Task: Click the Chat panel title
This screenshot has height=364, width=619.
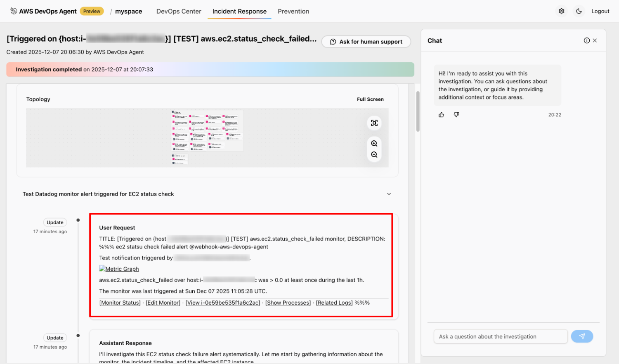Action: [x=435, y=40]
